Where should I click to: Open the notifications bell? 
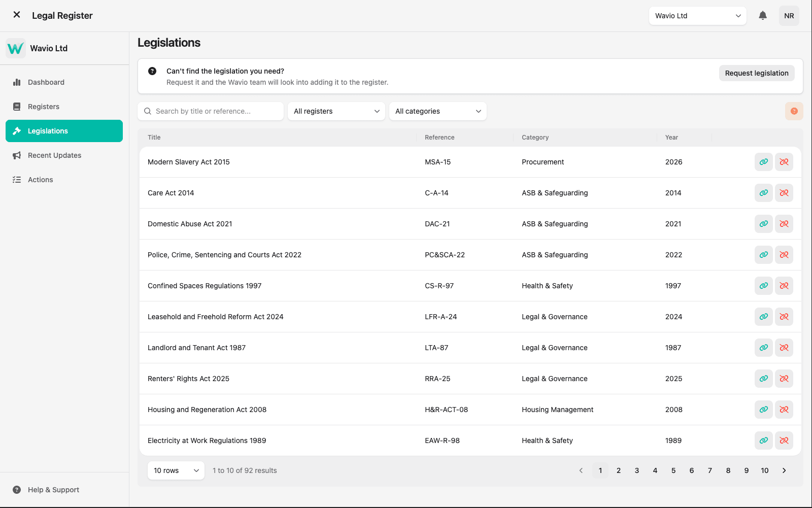click(x=763, y=16)
